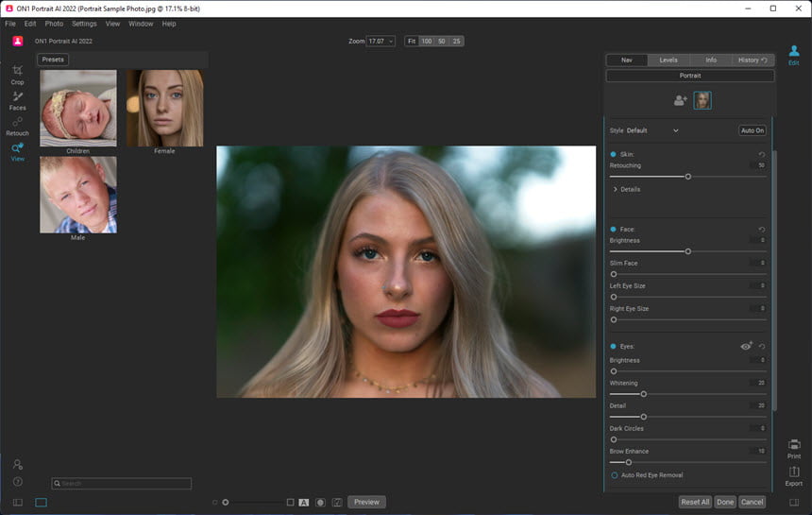Image resolution: width=812 pixels, height=515 pixels.
Task: Reset Skin settings arrow icon
Action: click(761, 154)
